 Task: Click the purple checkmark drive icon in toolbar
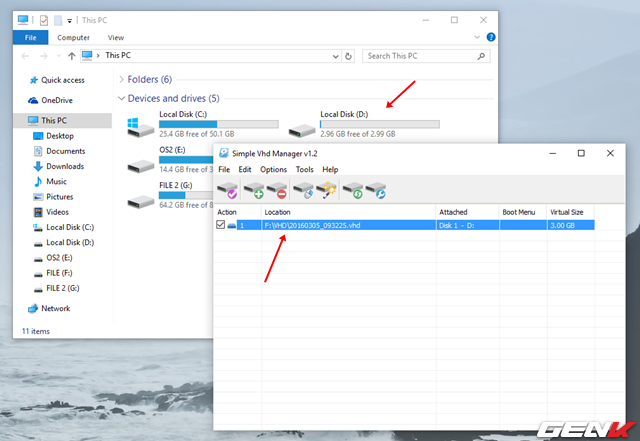coord(227,190)
